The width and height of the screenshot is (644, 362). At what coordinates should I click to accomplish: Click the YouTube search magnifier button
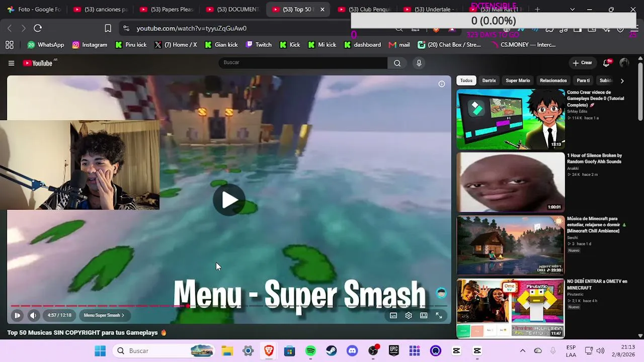click(397, 63)
